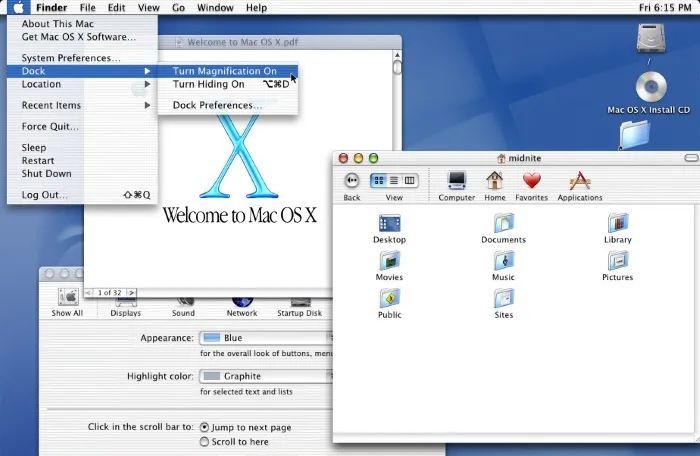Open the Finder menu

coord(51,8)
